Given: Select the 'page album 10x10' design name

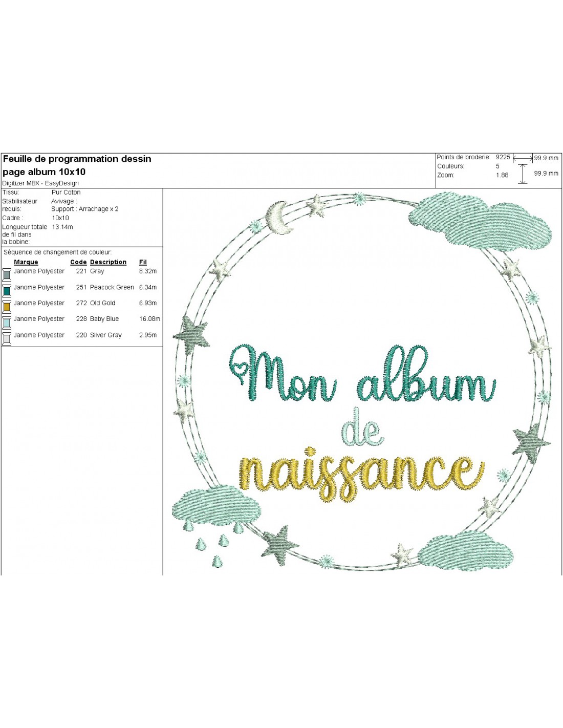Looking at the screenshot, I should click(44, 172).
